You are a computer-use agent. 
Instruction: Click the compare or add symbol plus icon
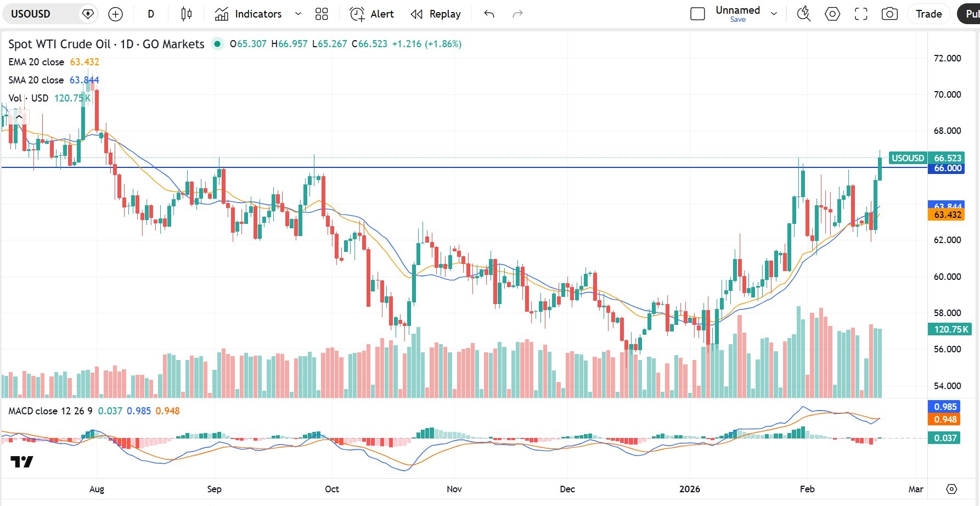tap(115, 14)
